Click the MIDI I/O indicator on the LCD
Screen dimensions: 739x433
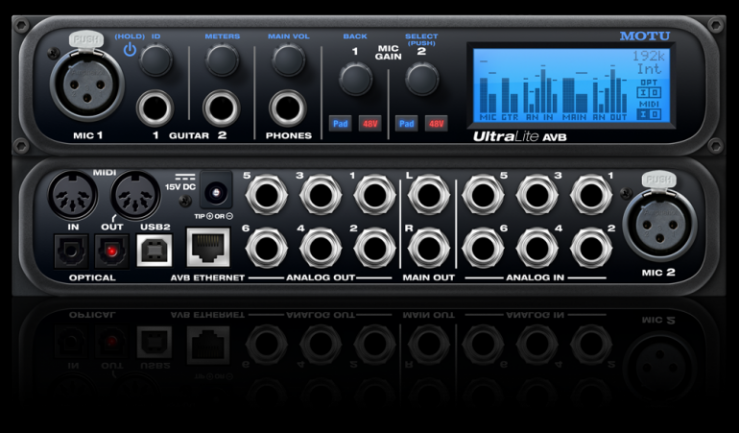[x=649, y=110]
